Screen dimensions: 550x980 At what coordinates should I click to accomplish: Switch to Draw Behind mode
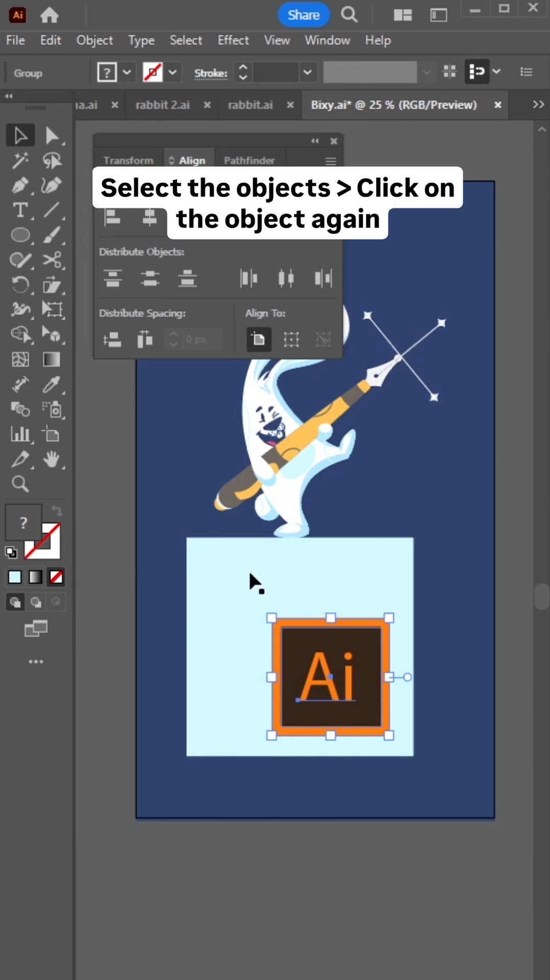pos(36,602)
